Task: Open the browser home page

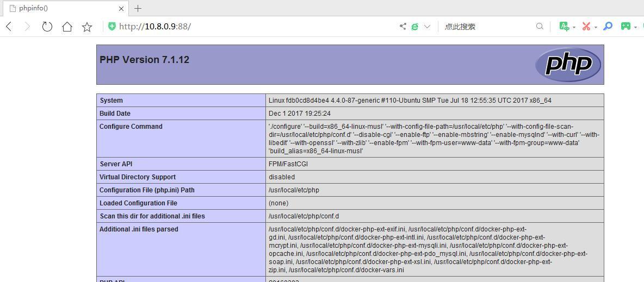Action: coord(67,27)
